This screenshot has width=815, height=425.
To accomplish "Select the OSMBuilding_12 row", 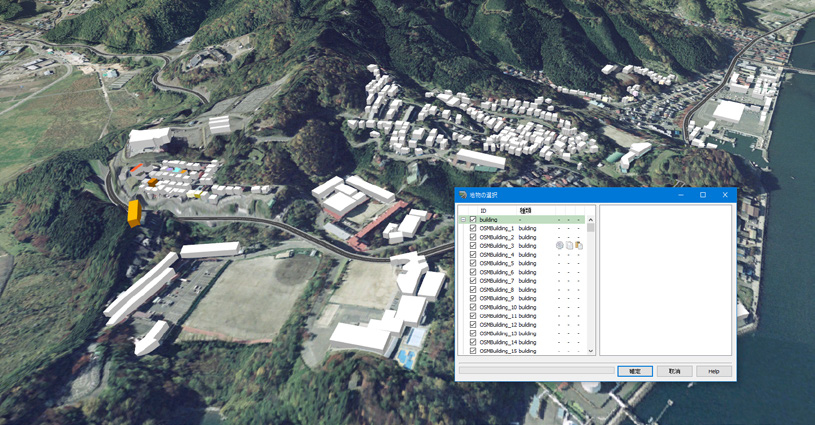I will [x=521, y=325].
